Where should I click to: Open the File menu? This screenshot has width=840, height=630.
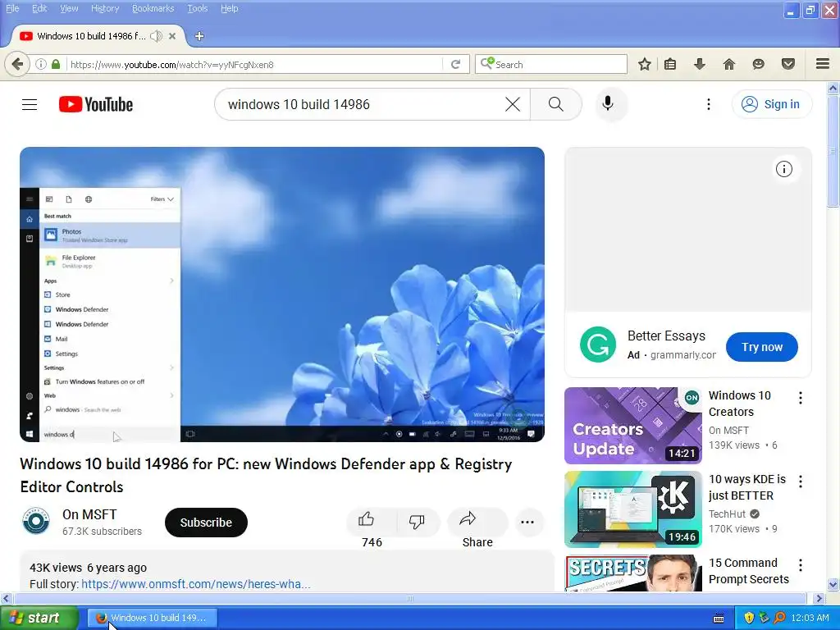[12, 8]
